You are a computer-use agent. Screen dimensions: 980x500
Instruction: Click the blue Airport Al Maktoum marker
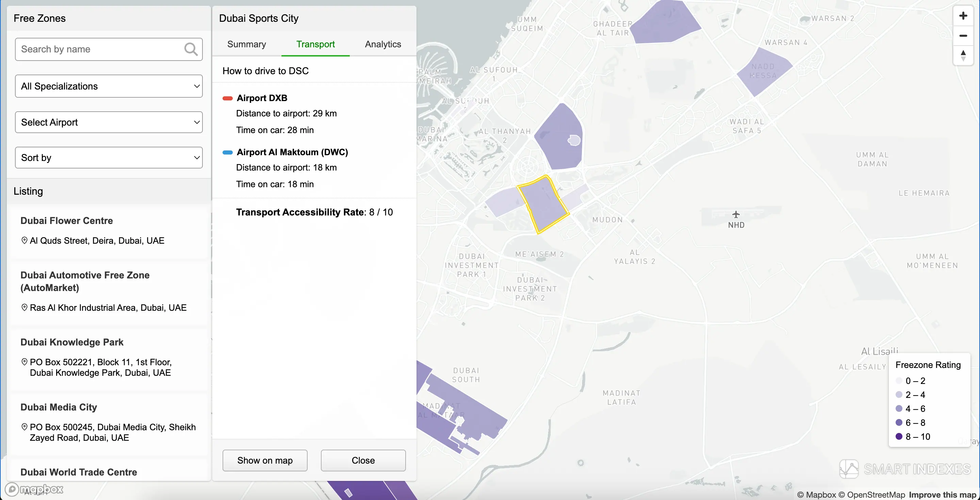point(228,152)
